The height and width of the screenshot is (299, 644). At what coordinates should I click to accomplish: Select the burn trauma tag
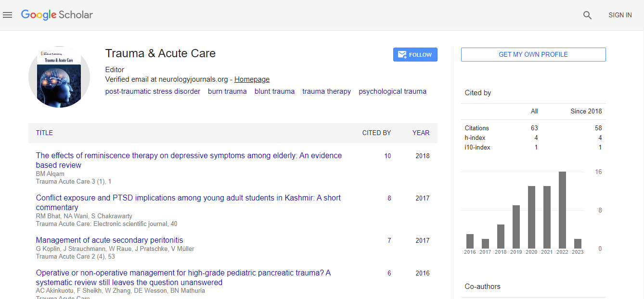click(x=227, y=91)
